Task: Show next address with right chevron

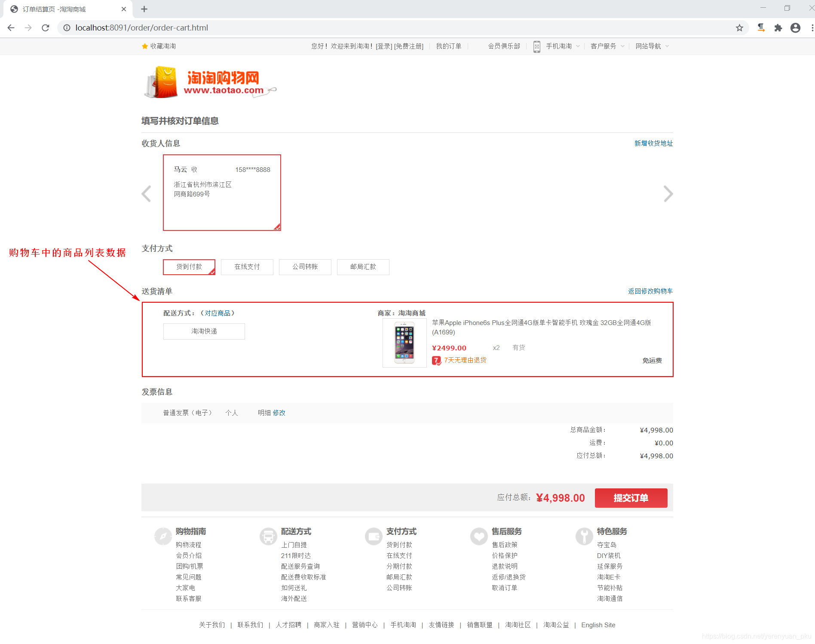Action: coord(668,193)
